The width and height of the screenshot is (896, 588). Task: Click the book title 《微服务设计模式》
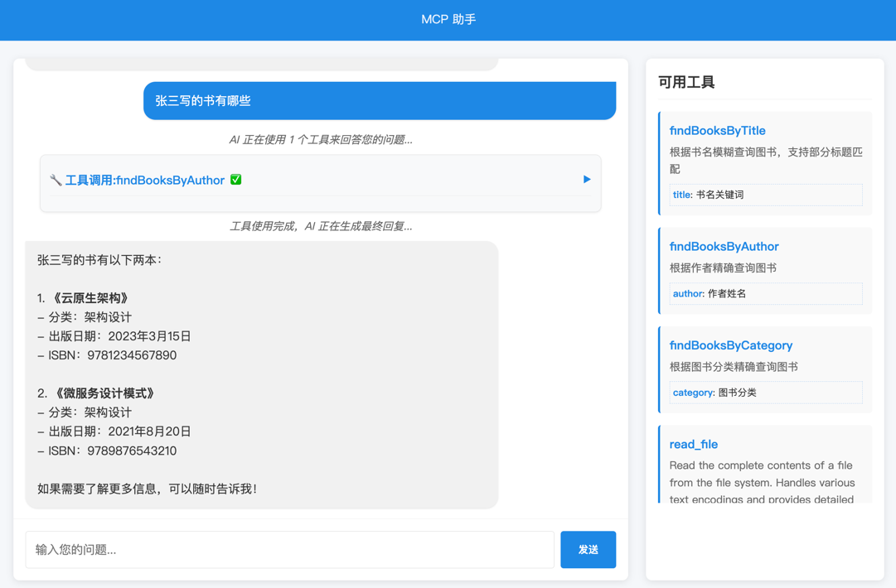tap(104, 393)
